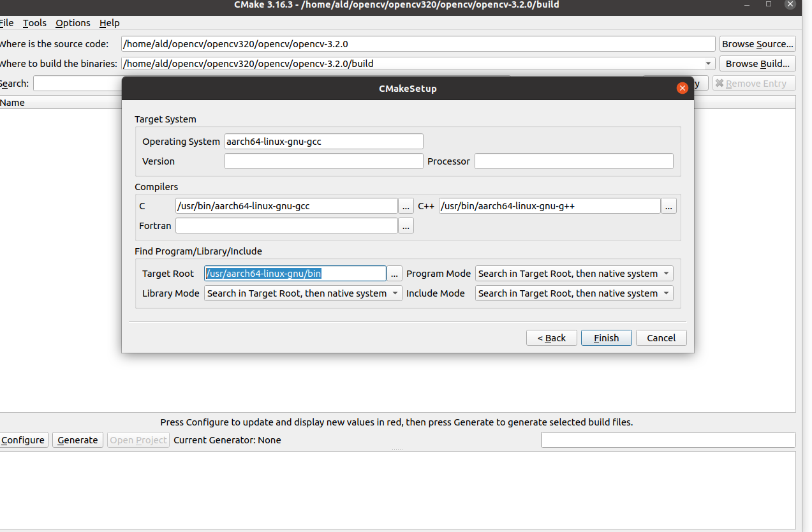
Task: Click the Target Root path field
Action: pyautogui.click(x=295, y=274)
